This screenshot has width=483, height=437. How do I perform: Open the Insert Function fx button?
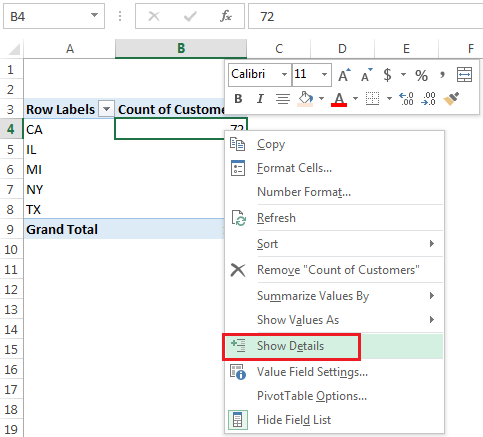pos(226,16)
